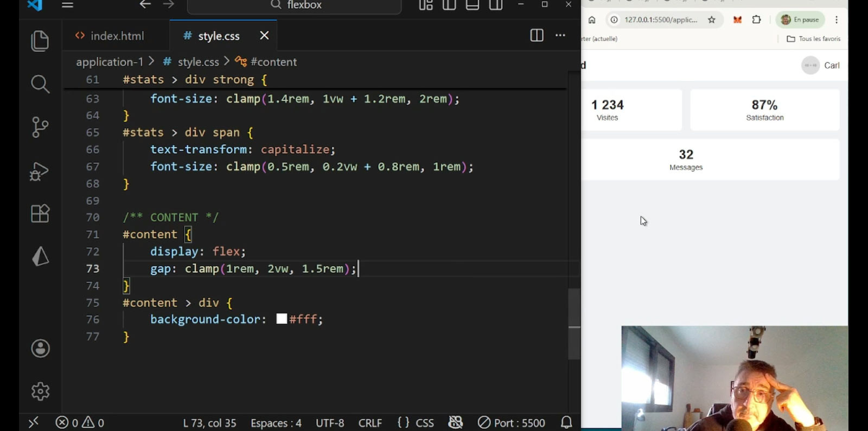Click the white #fff color swatch
The image size is (868, 431).
pyautogui.click(x=282, y=319)
